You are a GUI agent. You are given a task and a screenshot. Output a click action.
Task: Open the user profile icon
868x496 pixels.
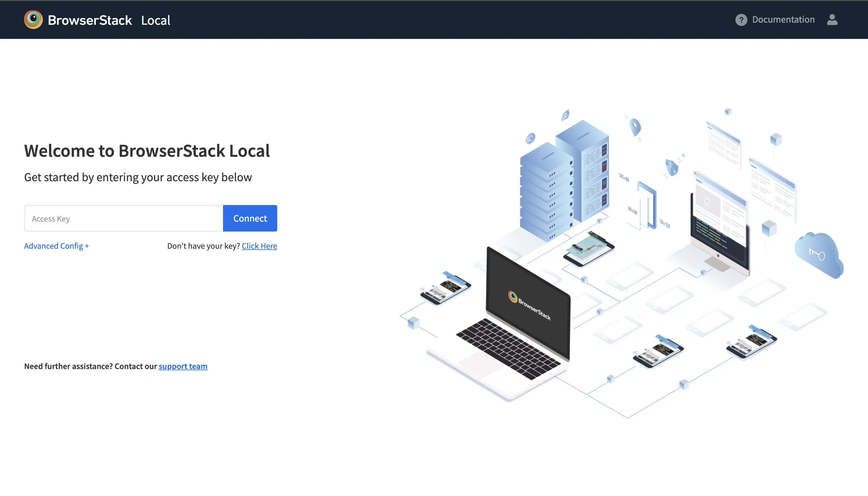click(832, 20)
